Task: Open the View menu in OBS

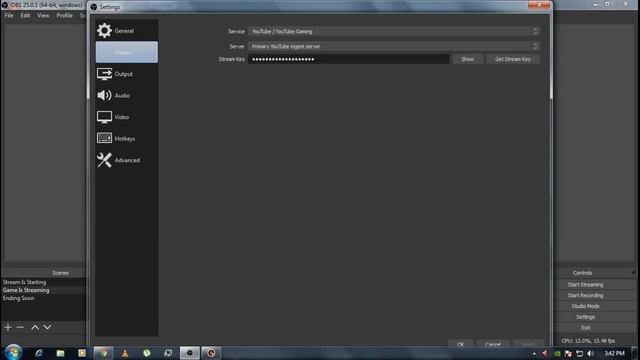Action: [43, 16]
